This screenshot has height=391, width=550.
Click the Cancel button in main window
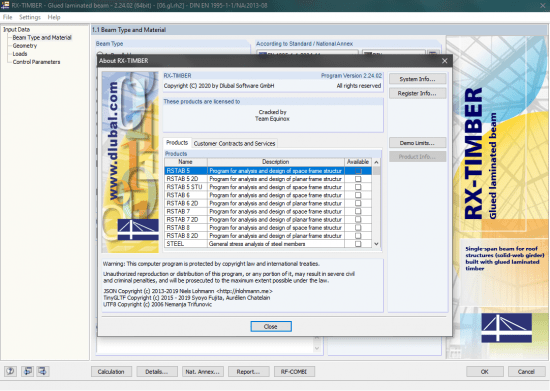(x=526, y=372)
